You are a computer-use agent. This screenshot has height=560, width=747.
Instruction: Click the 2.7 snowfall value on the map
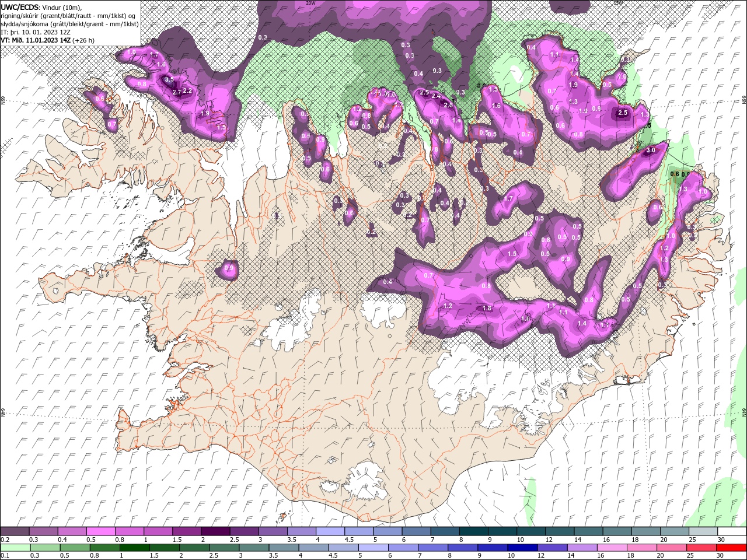click(176, 93)
